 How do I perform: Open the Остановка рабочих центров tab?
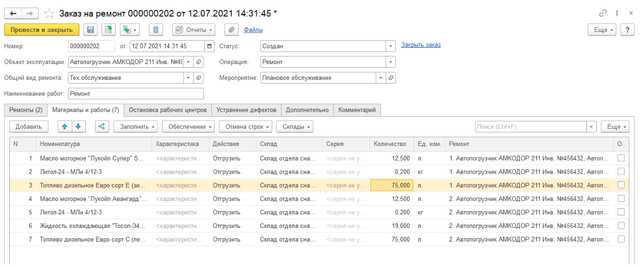point(168,110)
